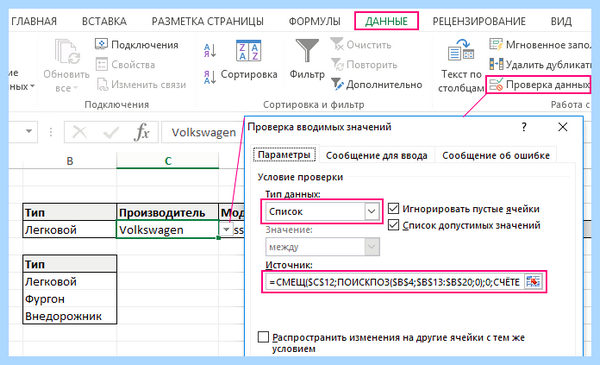Click Повторить reapply filter
The height and width of the screenshot is (365, 600).
364,65
